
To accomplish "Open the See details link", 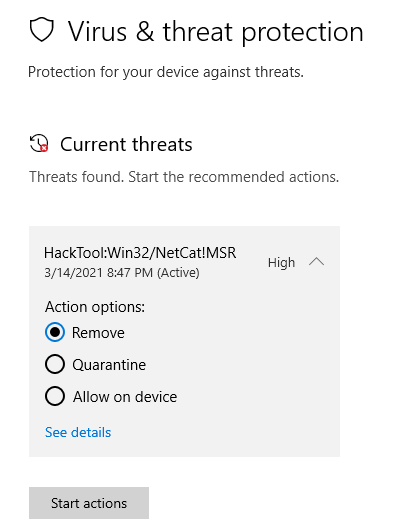I will tap(78, 432).
